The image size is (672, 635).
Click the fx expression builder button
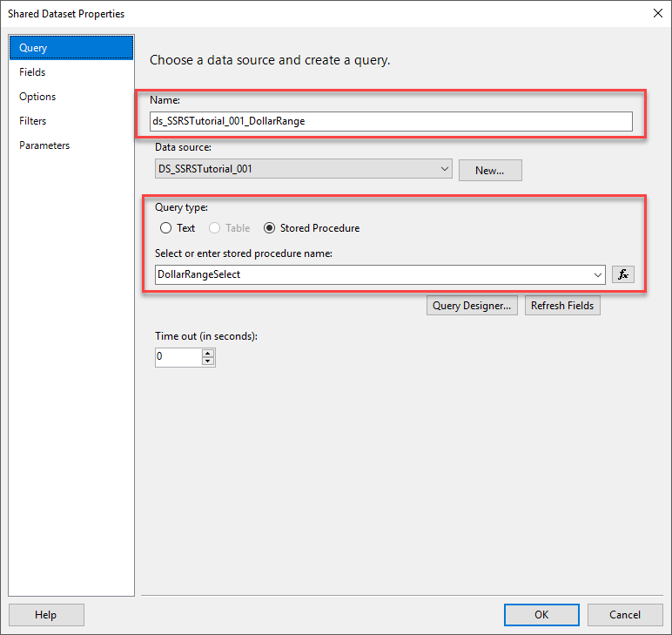point(623,274)
